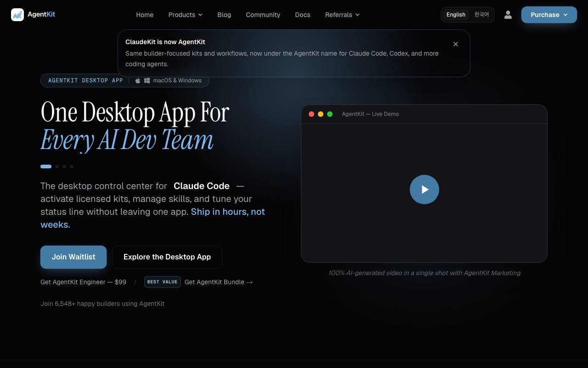Viewport: 588px width, 368px height.
Task: Select the second headline slide dot
Action: coord(57,167)
